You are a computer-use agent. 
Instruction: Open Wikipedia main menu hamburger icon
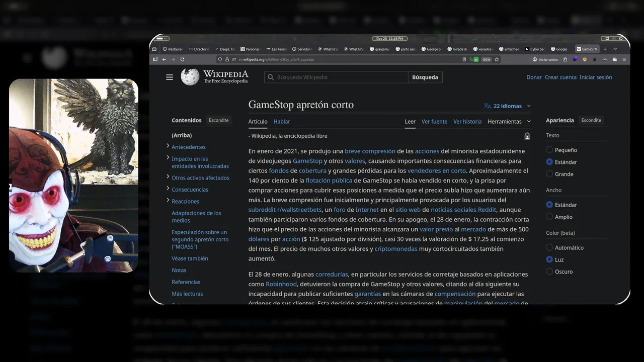tap(170, 77)
